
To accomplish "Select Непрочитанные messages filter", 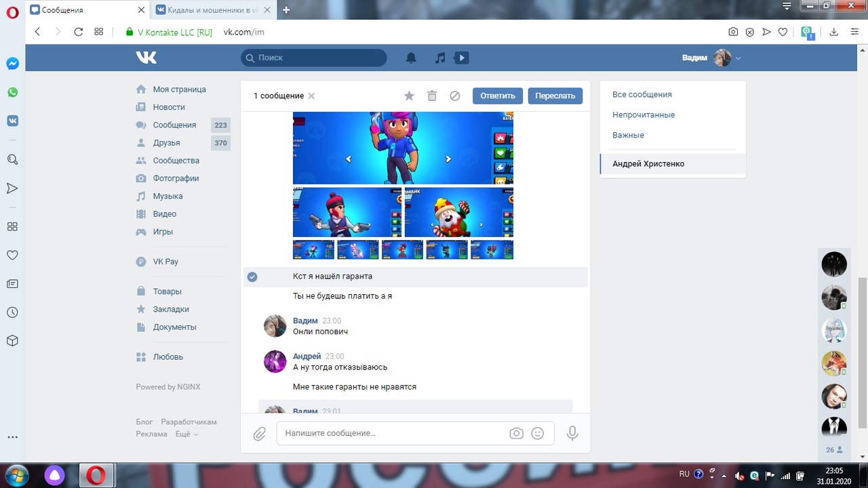I will [x=644, y=115].
